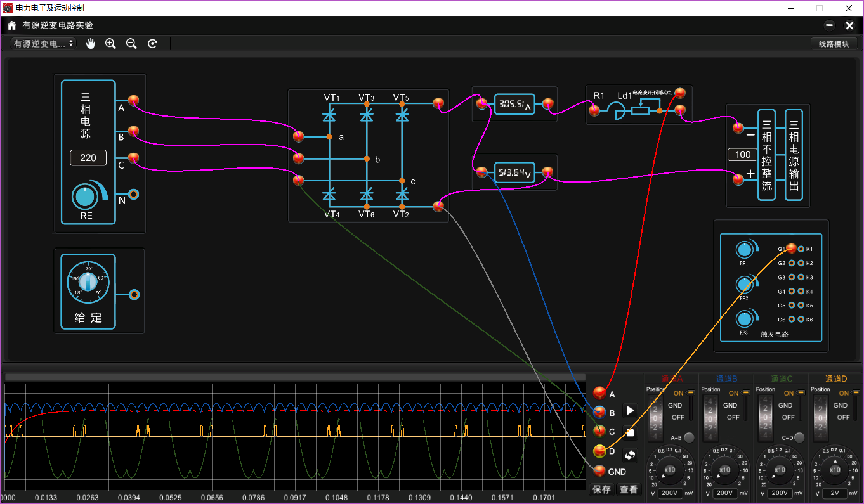
Task: Click the K6 trigger terminal
Action: pos(801,320)
